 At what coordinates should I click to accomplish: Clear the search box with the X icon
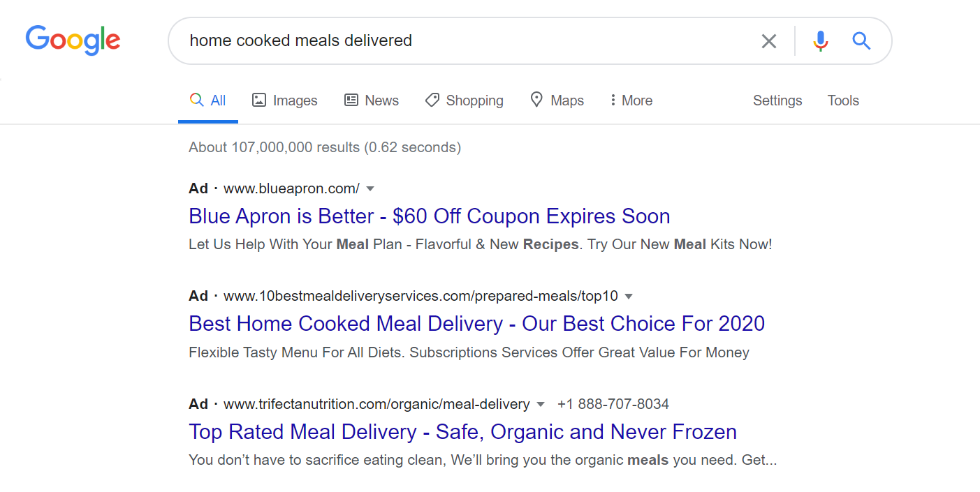[768, 41]
